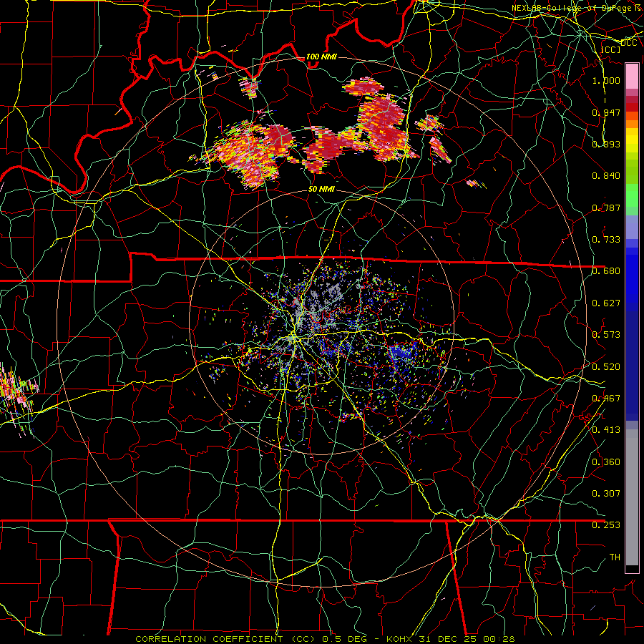Click the 0.360 legend value
The width and height of the screenshot is (644, 644).
606,462
